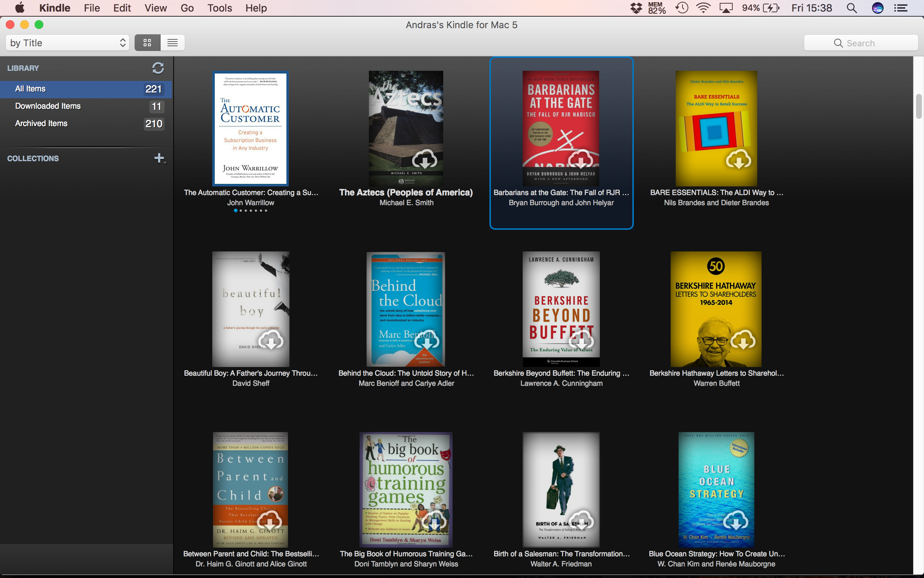Open the Tools menu
This screenshot has width=924, height=578.
coord(219,8)
